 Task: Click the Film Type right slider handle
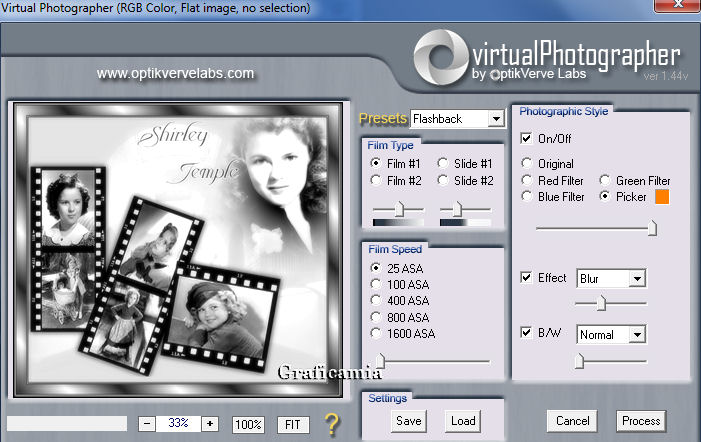457,209
